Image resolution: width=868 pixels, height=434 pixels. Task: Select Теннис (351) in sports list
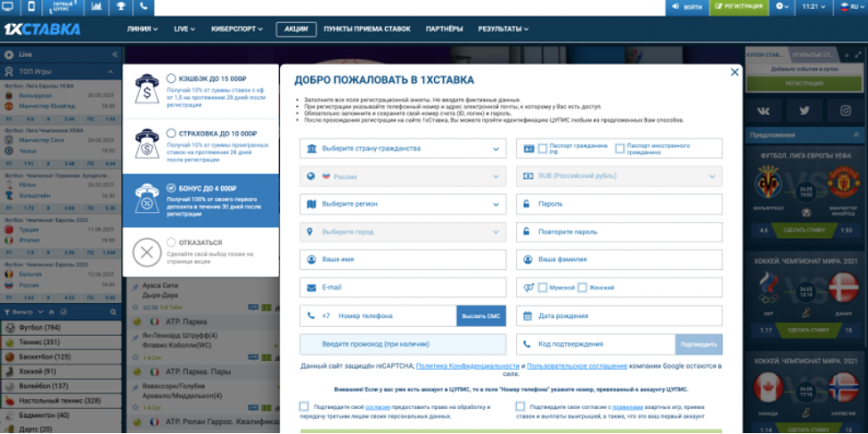coord(61,342)
